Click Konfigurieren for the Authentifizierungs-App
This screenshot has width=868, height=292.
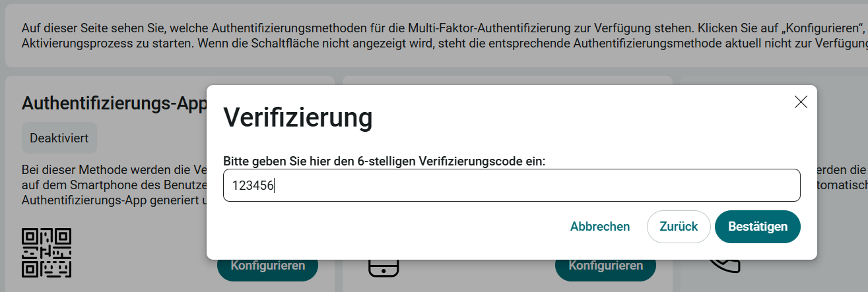267,266
